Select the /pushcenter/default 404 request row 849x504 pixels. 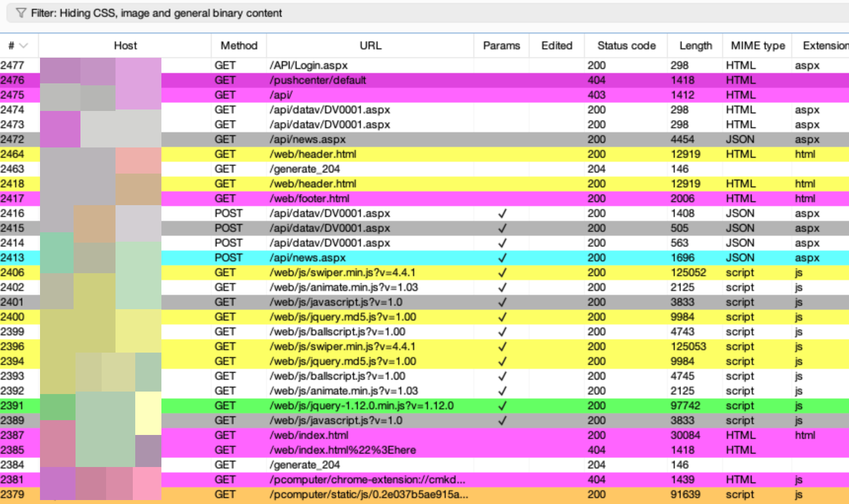[317, 80]
